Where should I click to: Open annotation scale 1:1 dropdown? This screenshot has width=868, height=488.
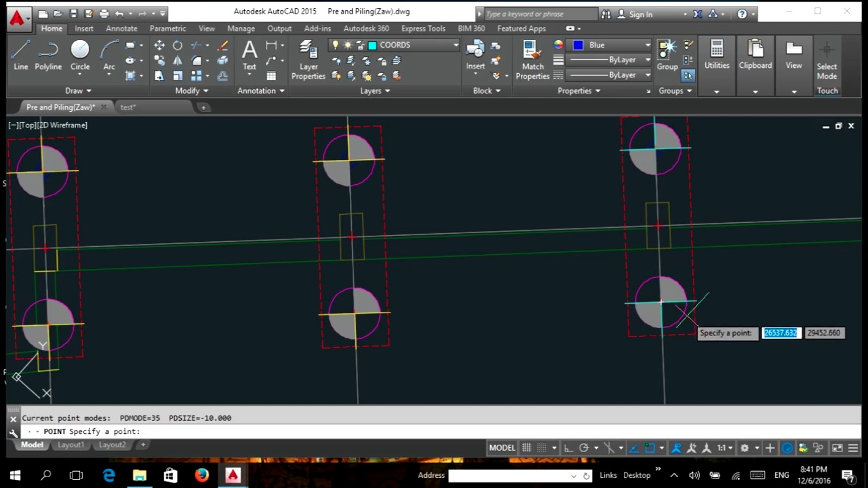tap(725, 448)
